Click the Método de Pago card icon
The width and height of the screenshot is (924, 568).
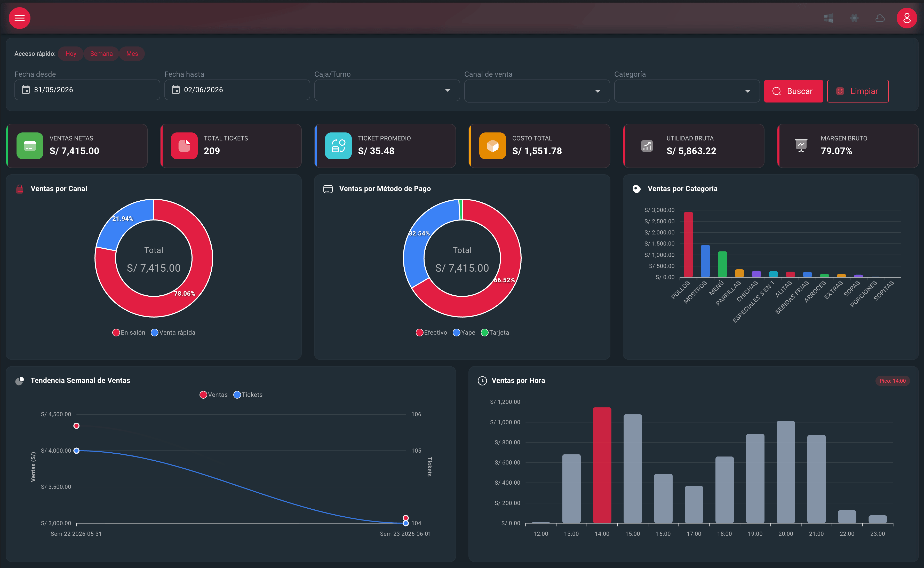coord(328,189)
